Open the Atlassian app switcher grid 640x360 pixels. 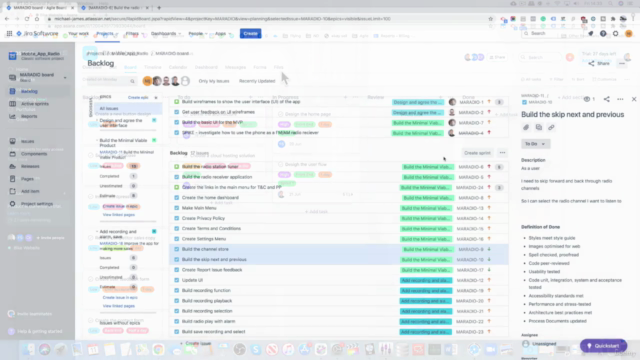9,33
